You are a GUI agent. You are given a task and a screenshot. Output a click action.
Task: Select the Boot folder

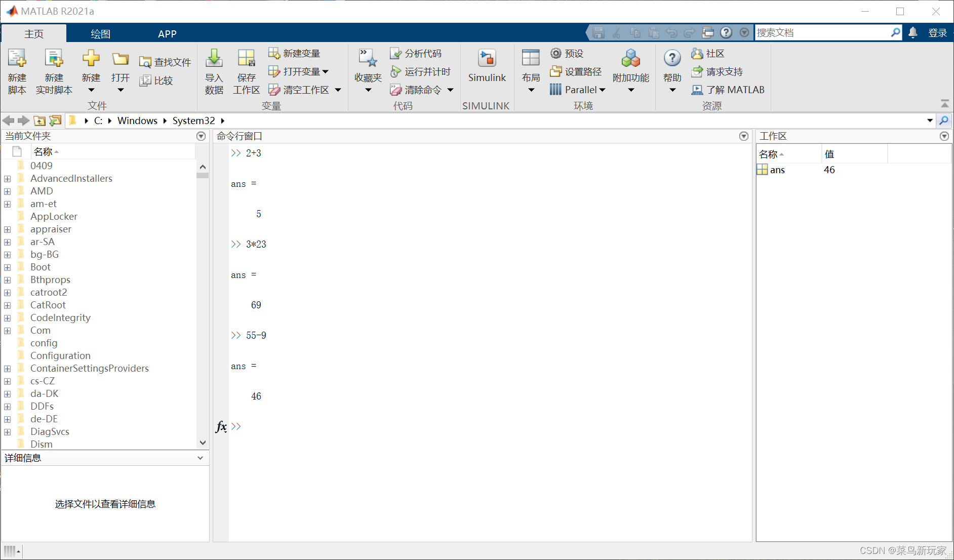coord(41,267)
